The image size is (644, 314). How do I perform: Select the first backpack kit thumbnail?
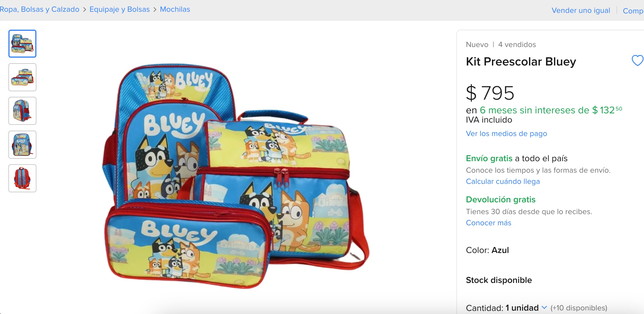coord(22,44)
